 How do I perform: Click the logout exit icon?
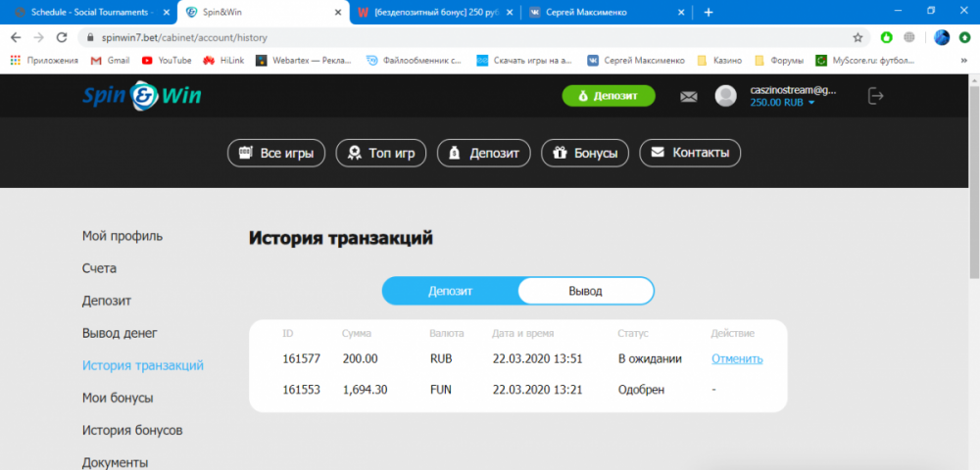point(875,96)
